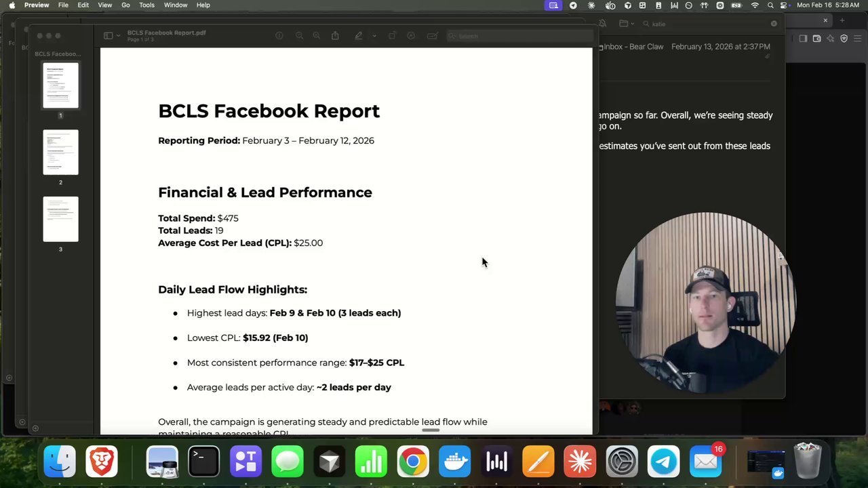Activate the Markup pencil tool
The width and height of the screenshot is (868, 488).
[358, 35]
